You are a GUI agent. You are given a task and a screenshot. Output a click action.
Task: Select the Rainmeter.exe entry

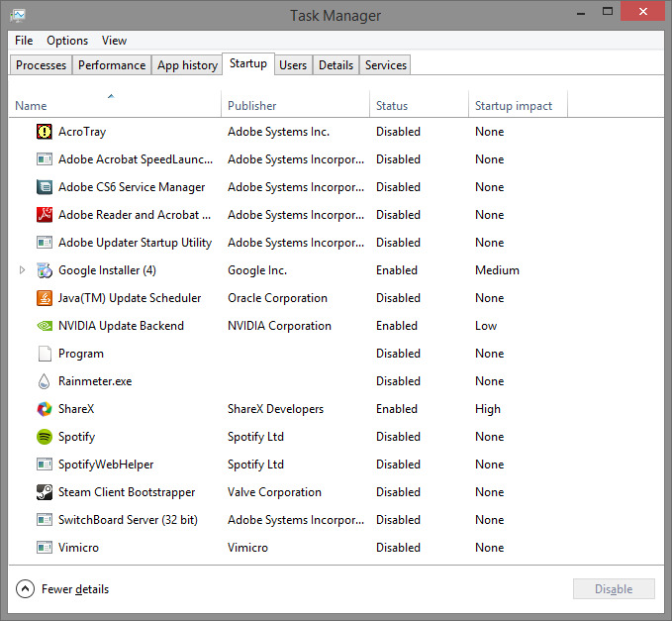[95, 381]
